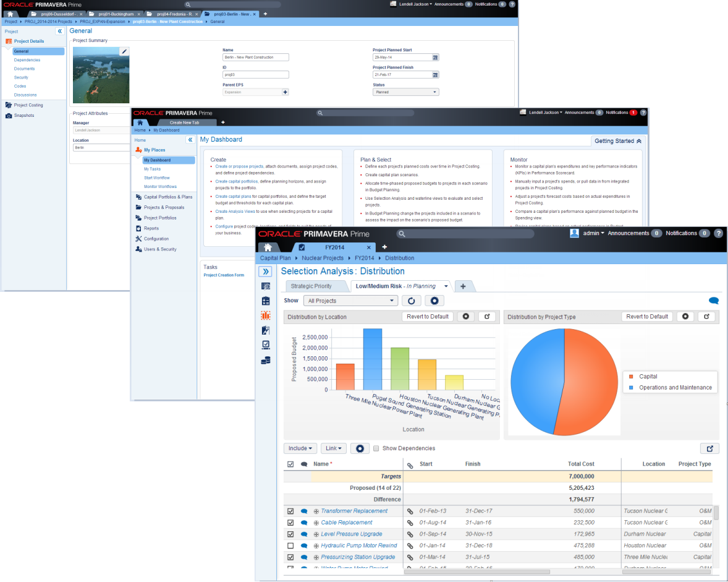This screenshot has width=728, height=582.
Task: Open the orange bar chart Selection Analysis icon
Action: 266,316
